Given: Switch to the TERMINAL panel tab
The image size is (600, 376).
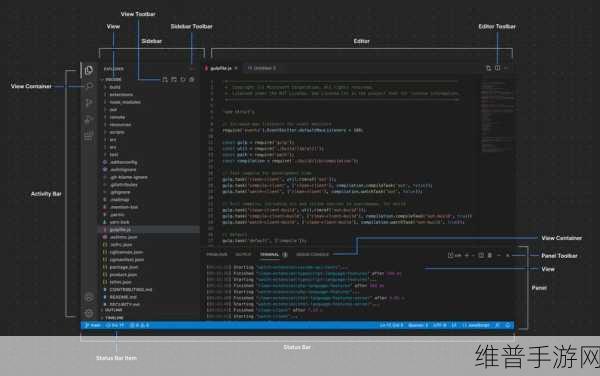Looking at the screenshot, I should pyautogui.click(x=269, y=254).
